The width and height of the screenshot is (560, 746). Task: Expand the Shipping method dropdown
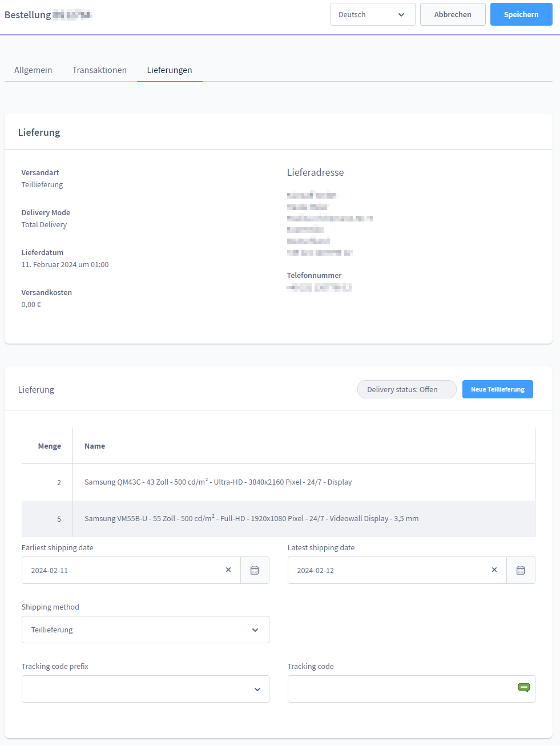[145, 630]
